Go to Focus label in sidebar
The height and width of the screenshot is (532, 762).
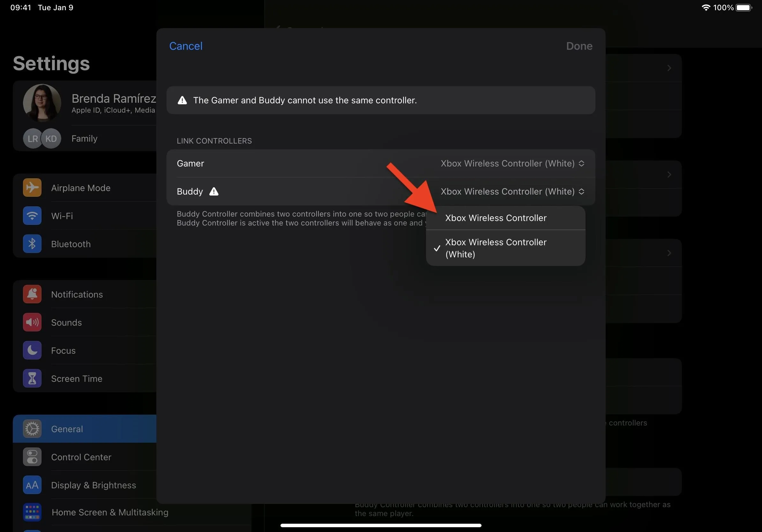[x=63, y=350]
